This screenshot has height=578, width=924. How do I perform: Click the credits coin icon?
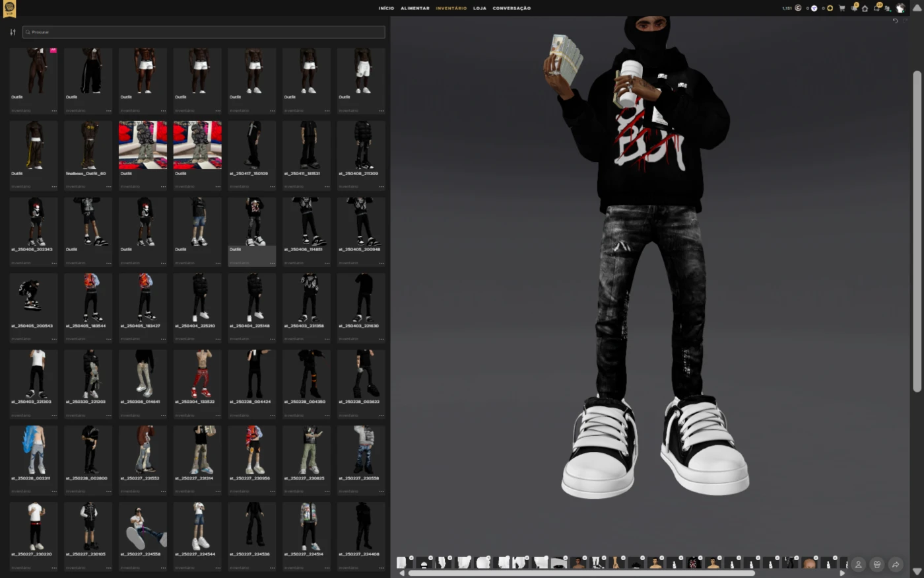click(x=798, y=8)
